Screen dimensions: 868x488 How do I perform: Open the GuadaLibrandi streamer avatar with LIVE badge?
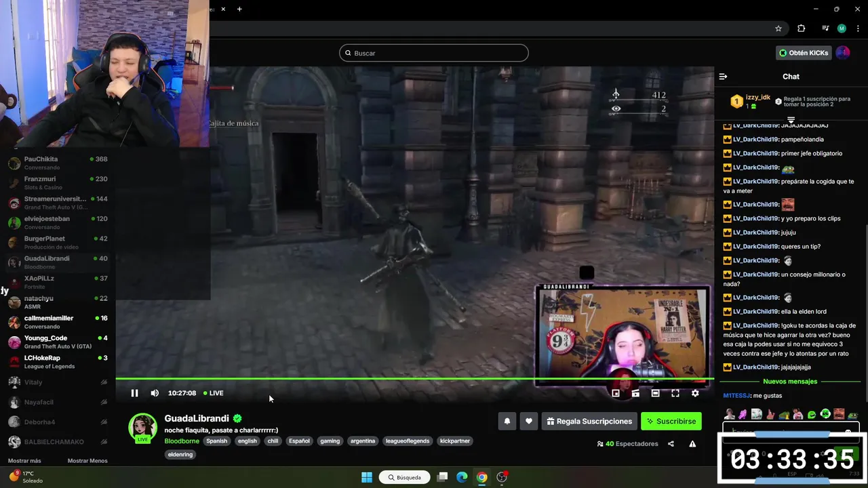click(142, 428)
